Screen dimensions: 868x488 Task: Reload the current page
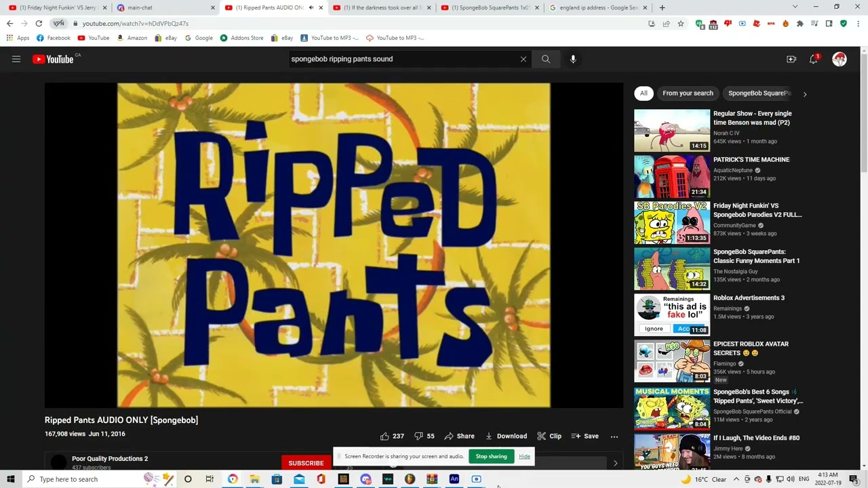click(39, 23)
